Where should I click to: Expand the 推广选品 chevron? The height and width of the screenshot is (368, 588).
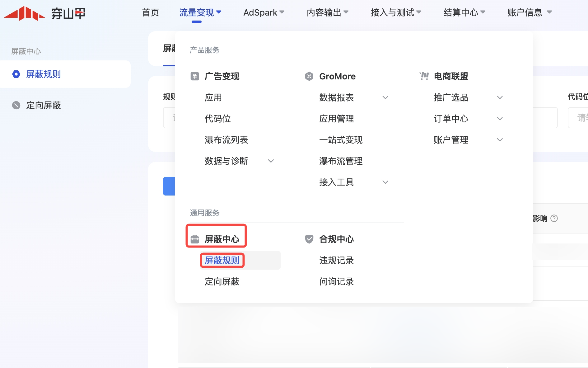click(x=500, y=97)
